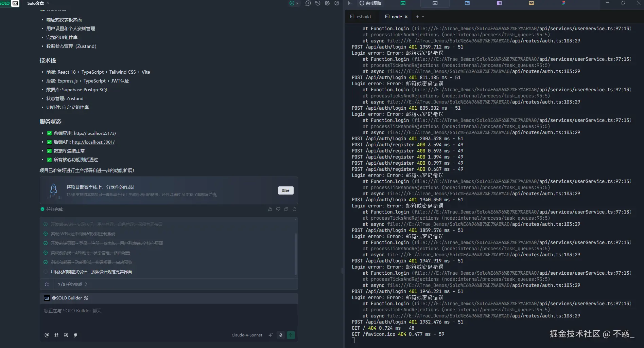Click the prompt enhance sparkle icon
This screenshot has width=644, height=348.
[271, 335]
